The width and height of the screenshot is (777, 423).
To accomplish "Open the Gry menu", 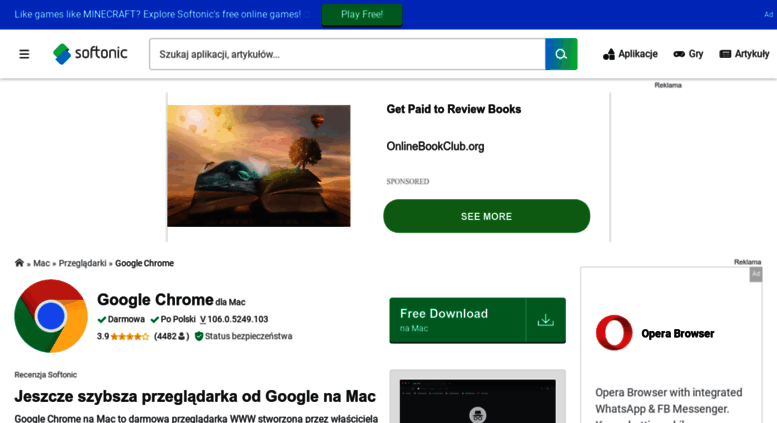I will point(688,54).
